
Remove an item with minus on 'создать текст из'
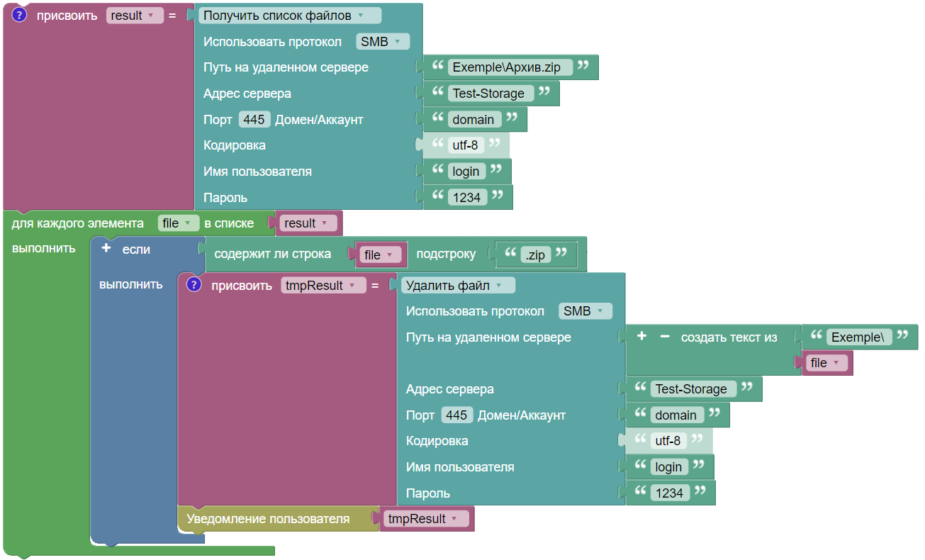click(665, 337)
